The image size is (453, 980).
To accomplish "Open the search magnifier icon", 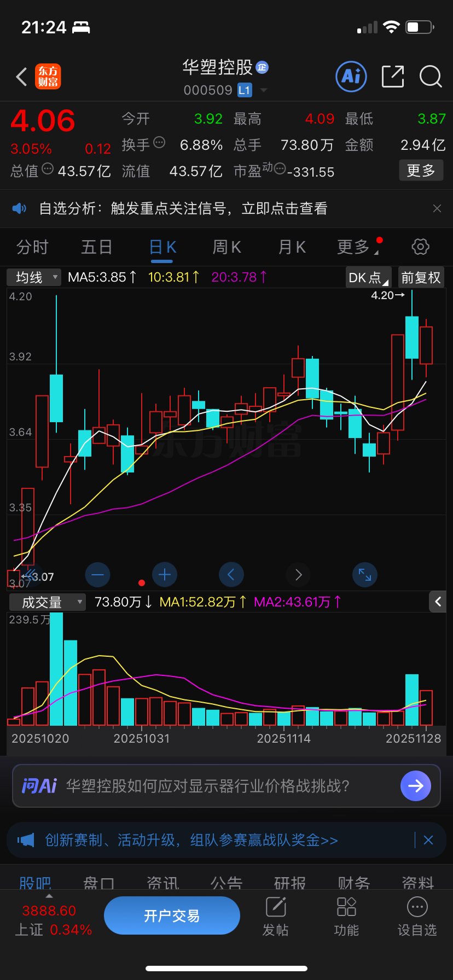I will point(431,77).
